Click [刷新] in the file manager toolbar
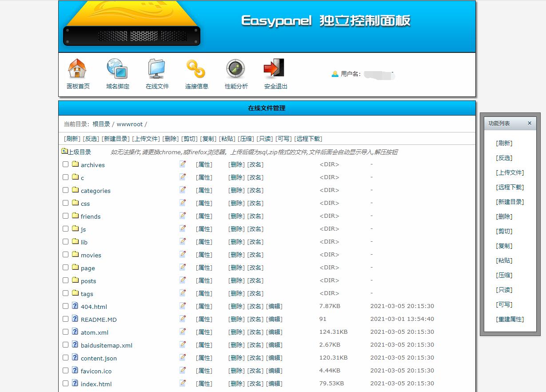The width and height of the screenshot is (546, 392). (72, 139)
